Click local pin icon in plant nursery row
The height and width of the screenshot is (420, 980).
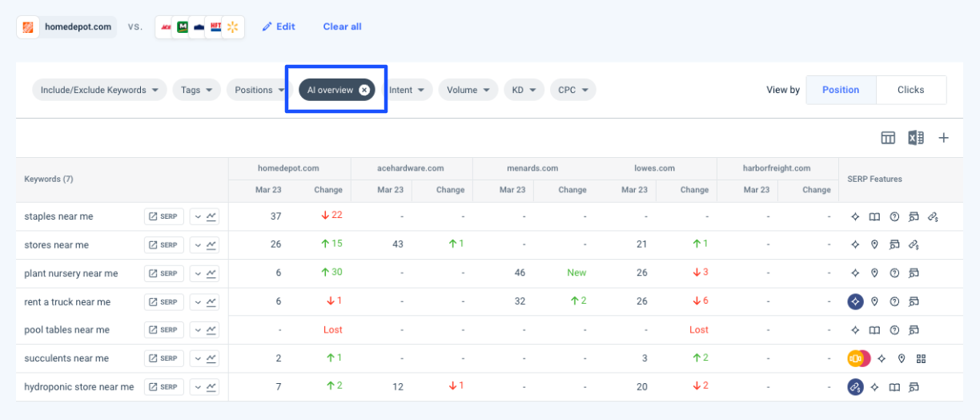coord(874,273)
